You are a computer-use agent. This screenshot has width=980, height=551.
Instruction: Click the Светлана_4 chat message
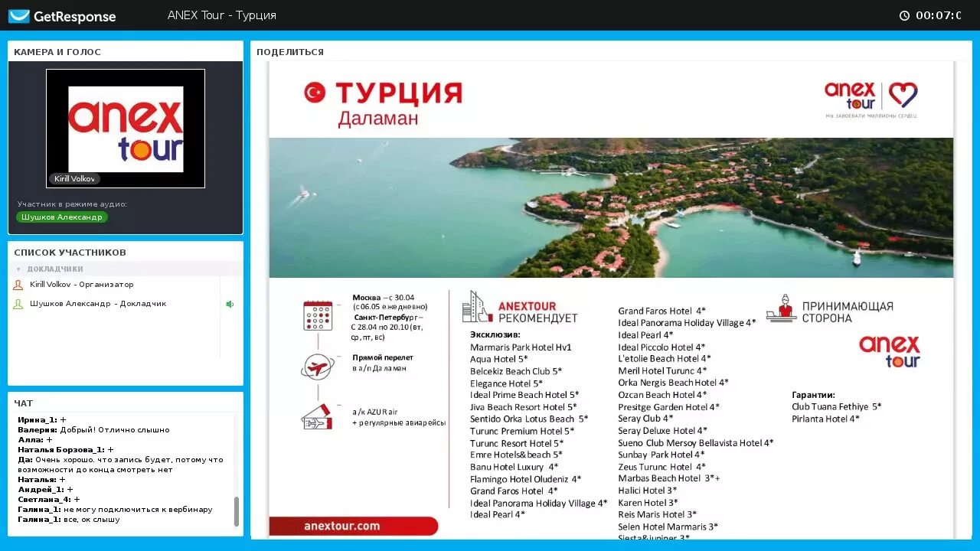click(x=48, y=500)
